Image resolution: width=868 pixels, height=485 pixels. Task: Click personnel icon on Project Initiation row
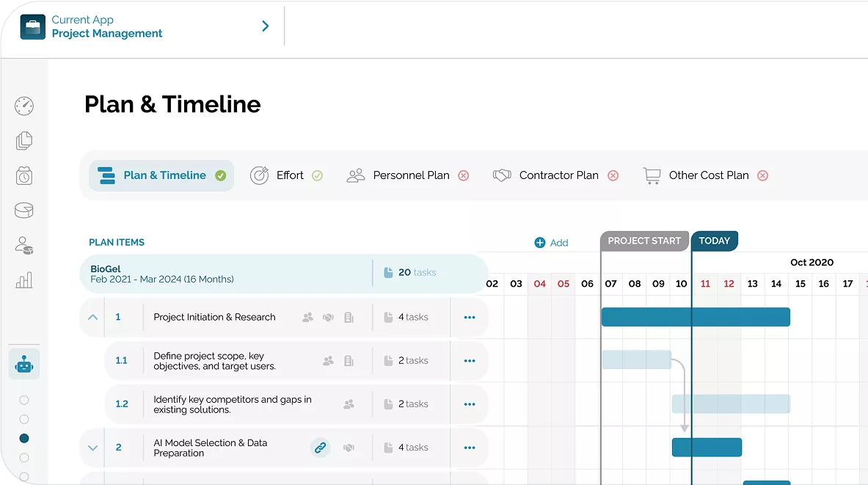tap(307, 317)
